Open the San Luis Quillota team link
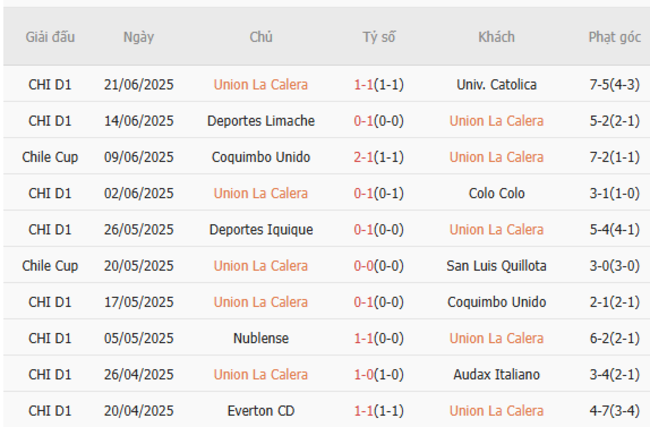The width and height of the screenshot is (650, 427). tap(496, 266)
